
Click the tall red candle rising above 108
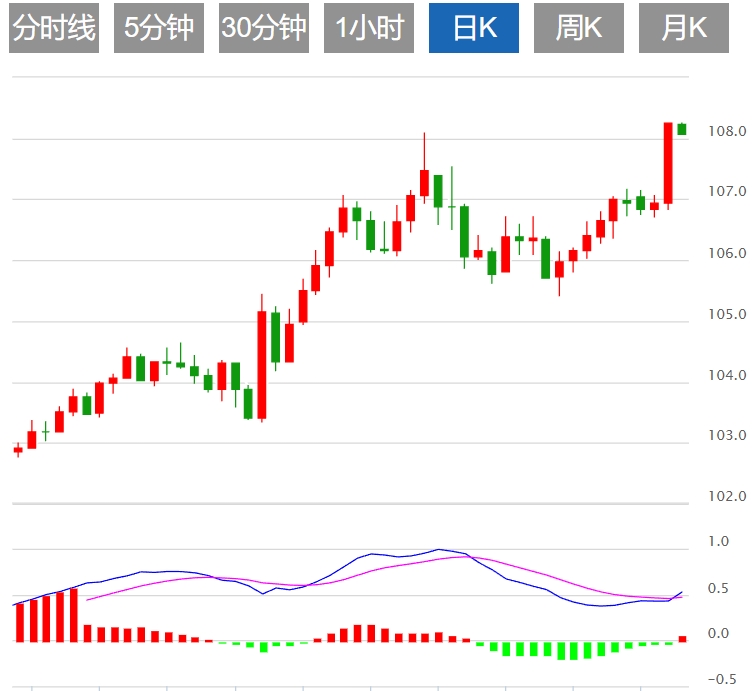pos(668,162)
